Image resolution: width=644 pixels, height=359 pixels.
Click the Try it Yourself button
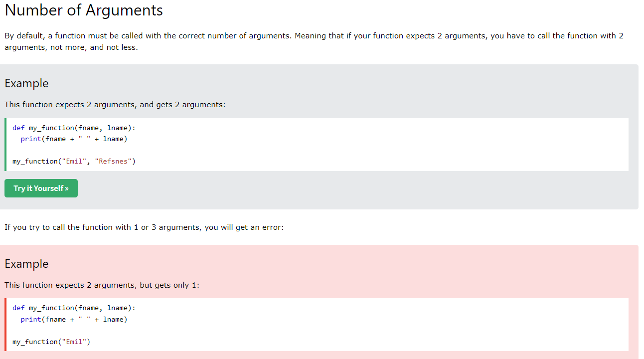point(41,188)
